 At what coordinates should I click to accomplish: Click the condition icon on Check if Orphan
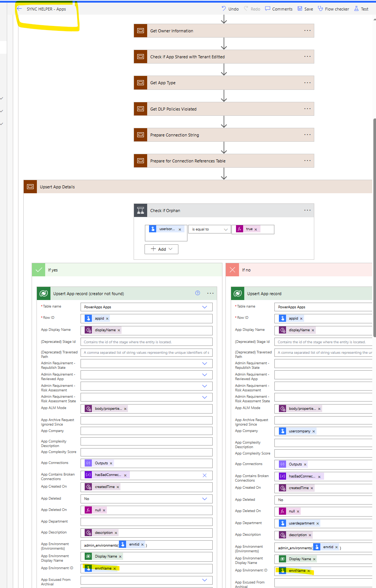point(140,210)
